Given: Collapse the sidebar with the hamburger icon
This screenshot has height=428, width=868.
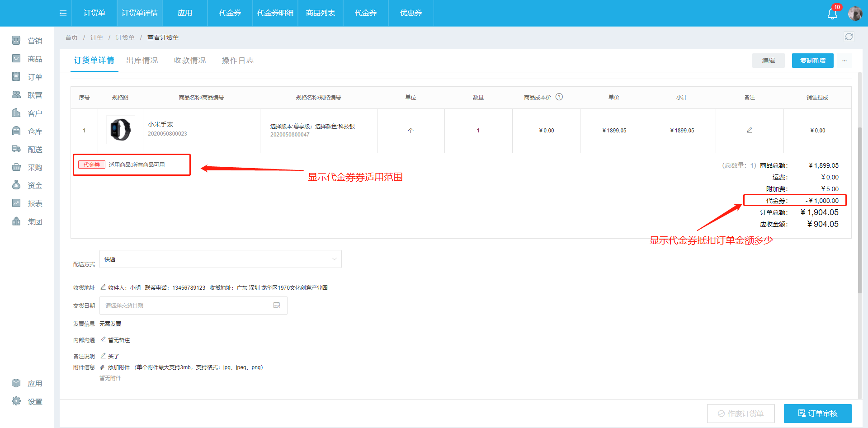Looking at the screenshot, I should click(63, 13).
